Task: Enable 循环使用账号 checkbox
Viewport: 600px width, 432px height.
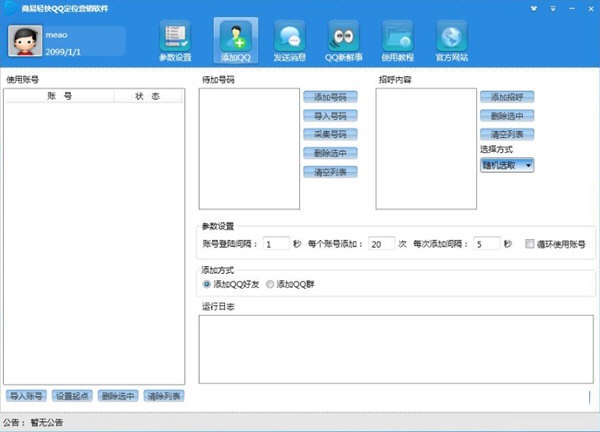Action: pos(530,244)
